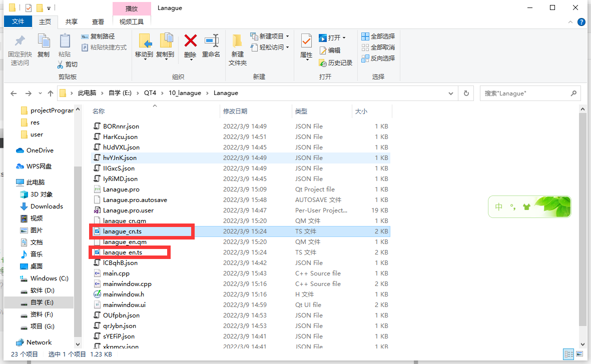Screen dimensions: 591x364
Task: Open the lanague_cn.ts file
Action: [x=123, y=231]
